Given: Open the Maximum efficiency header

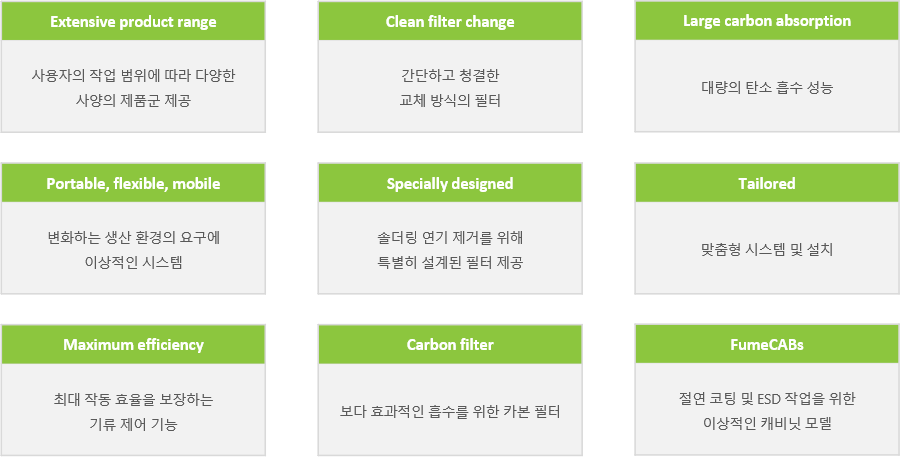Looking at the screenshot, I should tap(133, 344).
